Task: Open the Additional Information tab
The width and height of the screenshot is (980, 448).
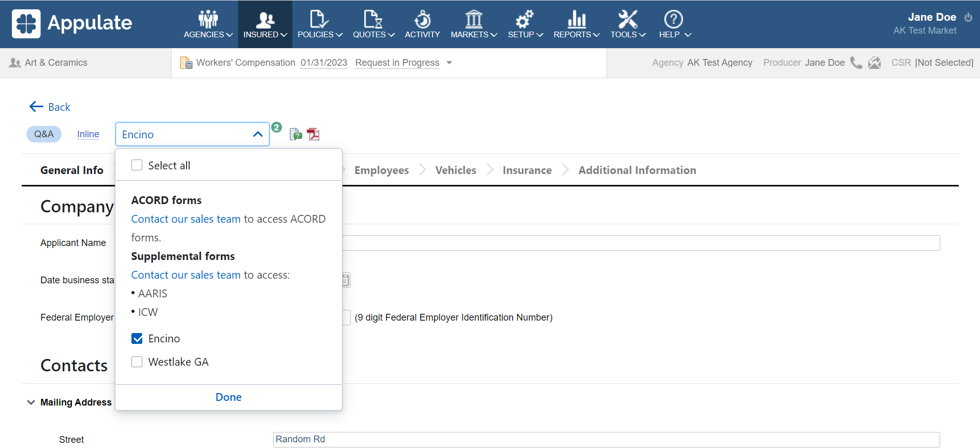Action: click(x=637, y=170)
